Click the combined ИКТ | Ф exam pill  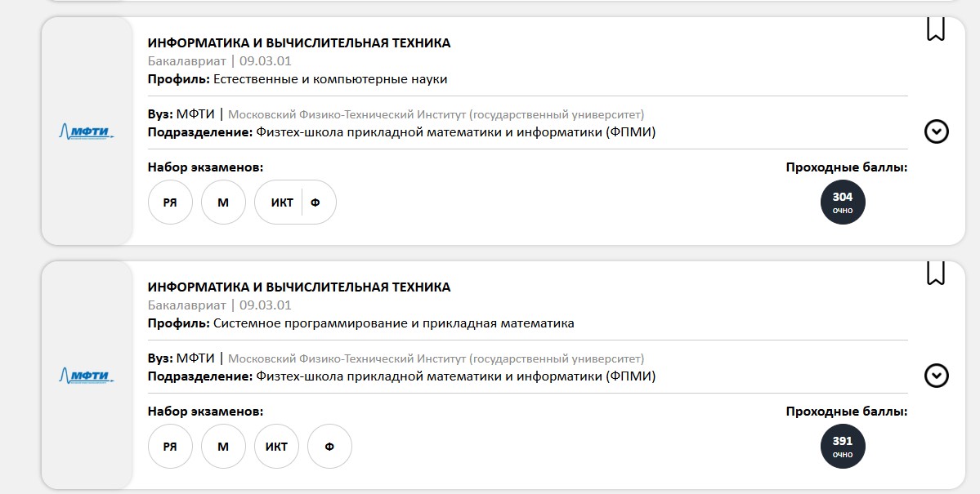point(295,202)
